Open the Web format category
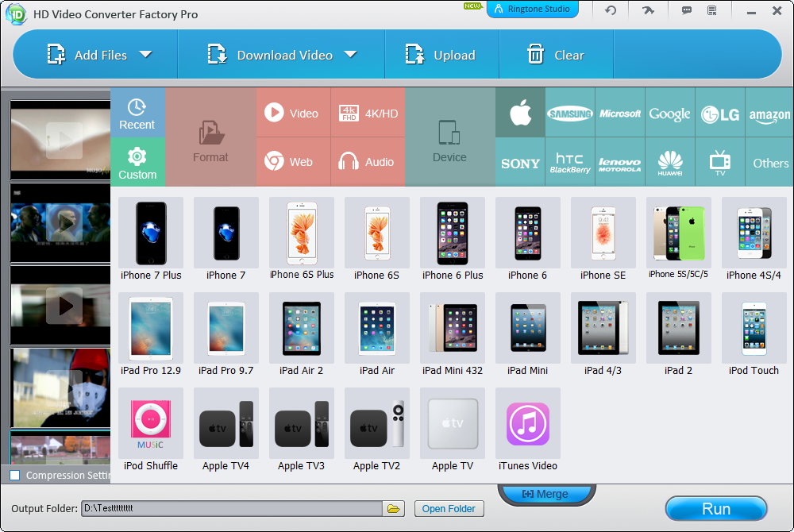The height and width of the screenshot is (532, 794). click(x=293, y=162)
